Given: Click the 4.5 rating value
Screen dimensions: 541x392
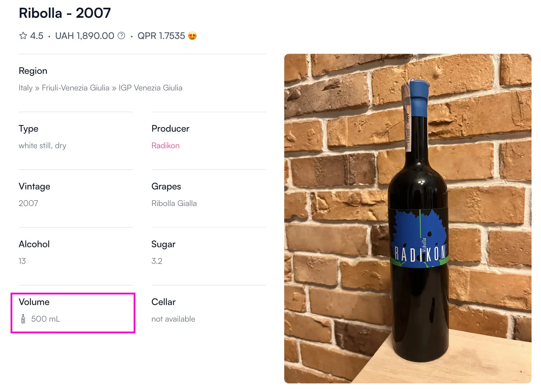Looking at the screenshot, I should tap(37, 36).
